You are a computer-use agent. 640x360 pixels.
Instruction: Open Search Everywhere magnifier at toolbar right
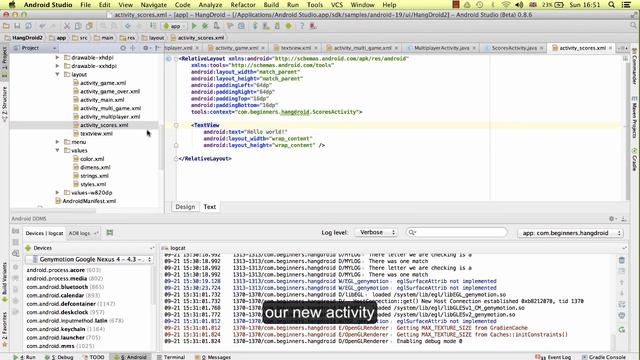tap(633, 26)
